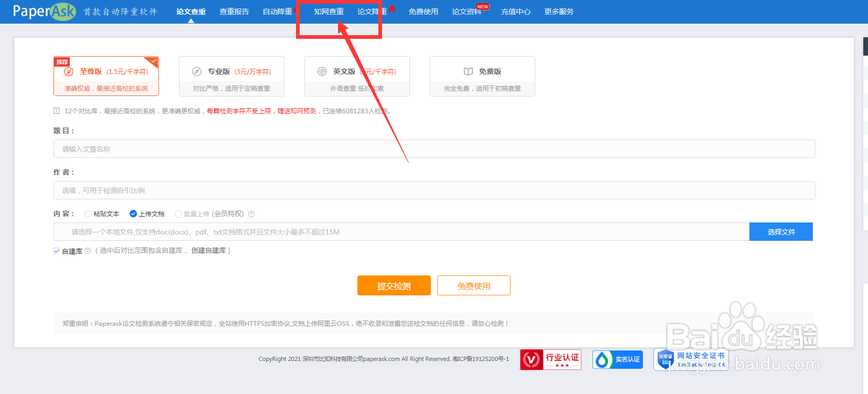Click the outlined 免费使用 button
The width and height of the screenshot is (868, 394).
[474, 285]
